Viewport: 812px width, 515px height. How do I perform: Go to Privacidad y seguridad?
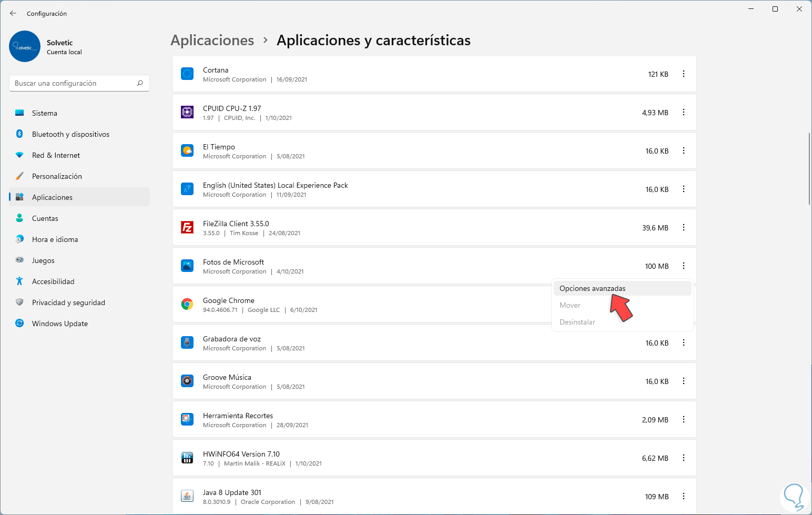pos(79,302)
